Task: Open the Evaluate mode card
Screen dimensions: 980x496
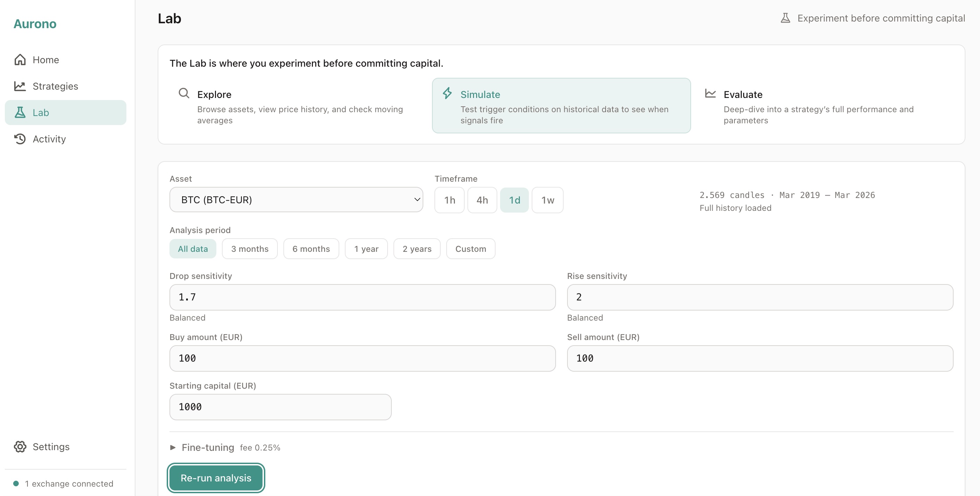Action: point(818,107)
